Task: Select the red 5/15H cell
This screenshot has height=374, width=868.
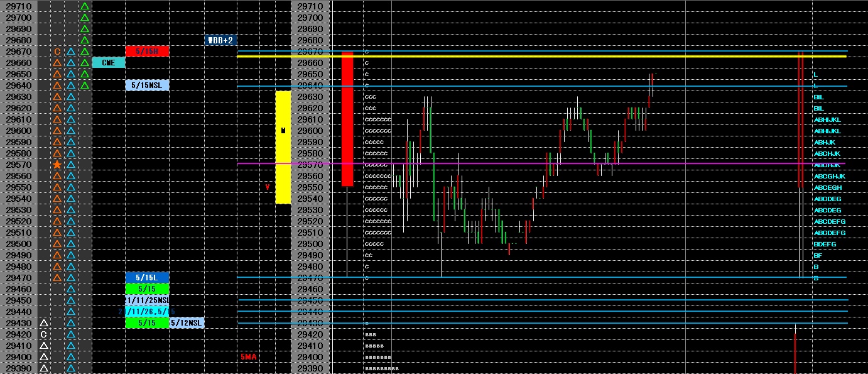Action: coord(147,52)
